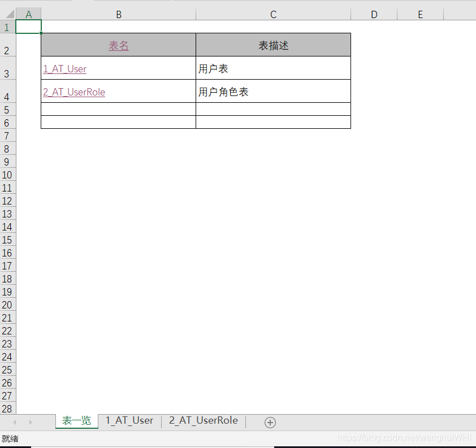The width and height of the screenshot is (476, 448).
Task: Click the 表名 header link
Action: pyautogui.click(x=119, y=46)
